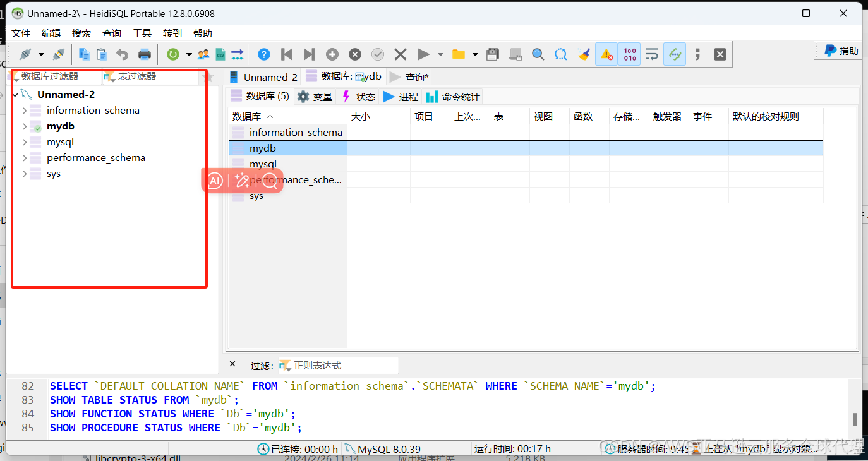Open the 搜索 menu
Image resolution: width=868 pixels, height=461 pixels.
pos(81,33)
